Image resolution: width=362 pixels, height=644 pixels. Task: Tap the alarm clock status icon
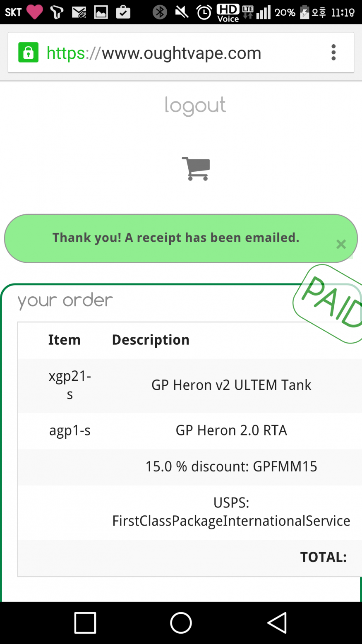click(x=204, y=12)
